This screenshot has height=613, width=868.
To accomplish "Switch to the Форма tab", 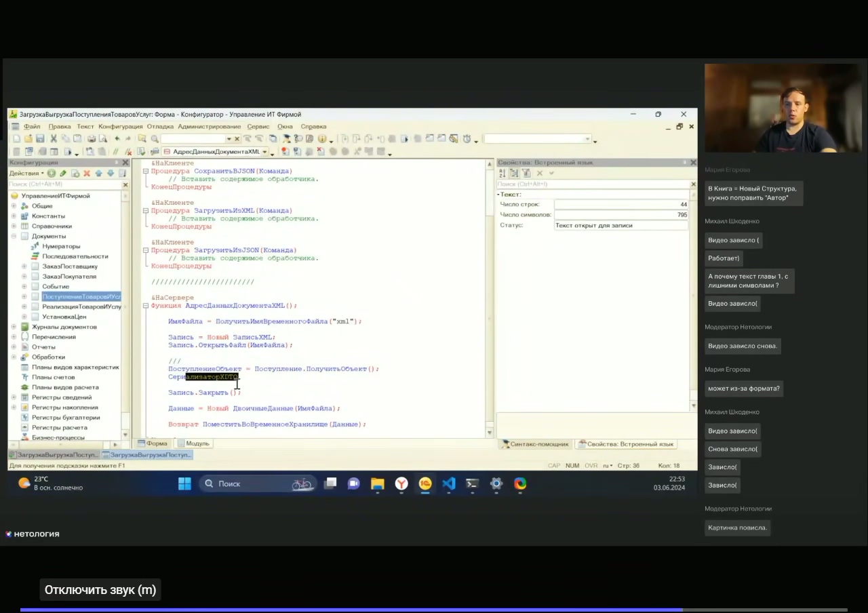I will pos(153,443).
